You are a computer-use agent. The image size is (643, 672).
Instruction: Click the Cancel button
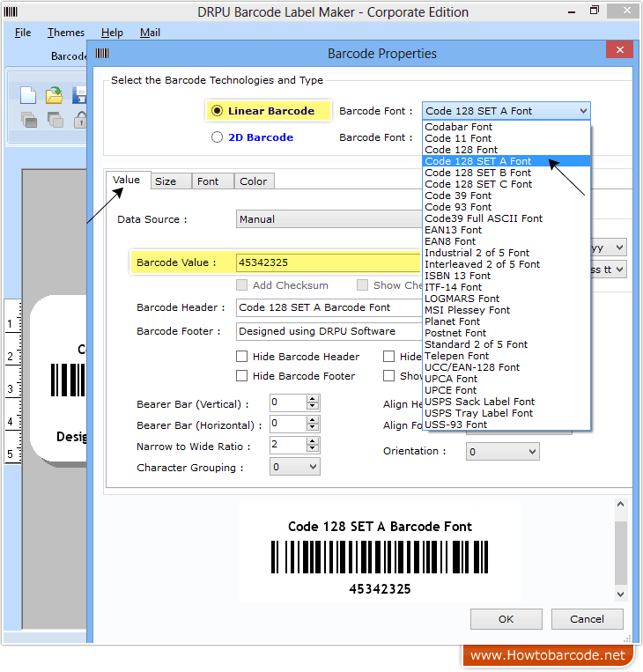587,619
